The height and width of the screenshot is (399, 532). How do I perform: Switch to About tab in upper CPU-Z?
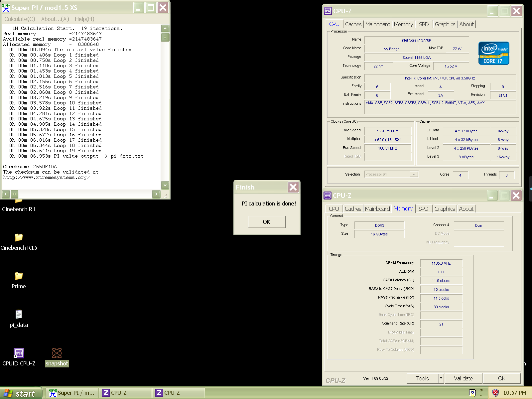466,24
